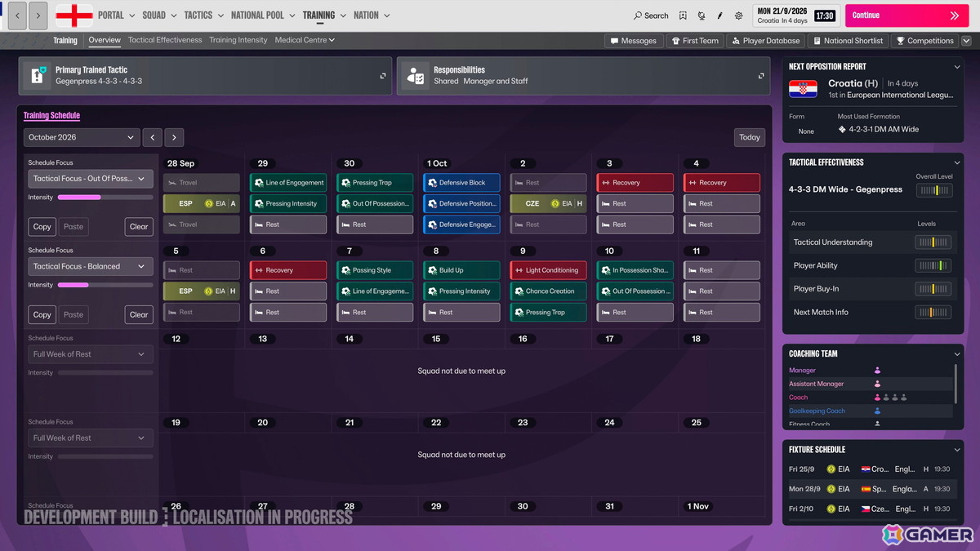
Task: Open the settings gear icon
Action: (739, 16)
